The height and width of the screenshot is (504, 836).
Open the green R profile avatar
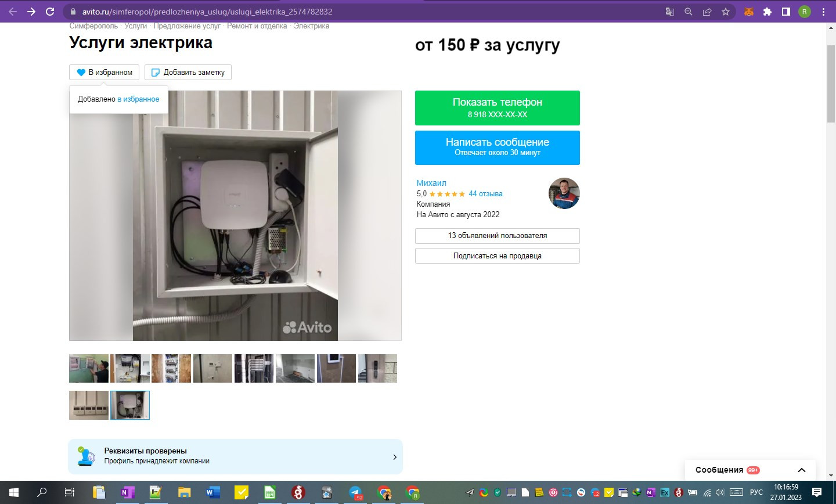click(x=805, y=12)
